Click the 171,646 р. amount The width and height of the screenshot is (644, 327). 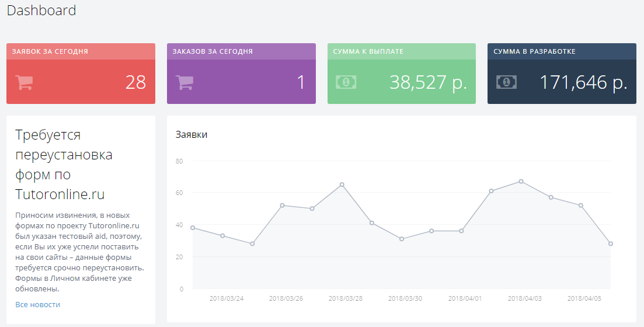pos(583,82)
